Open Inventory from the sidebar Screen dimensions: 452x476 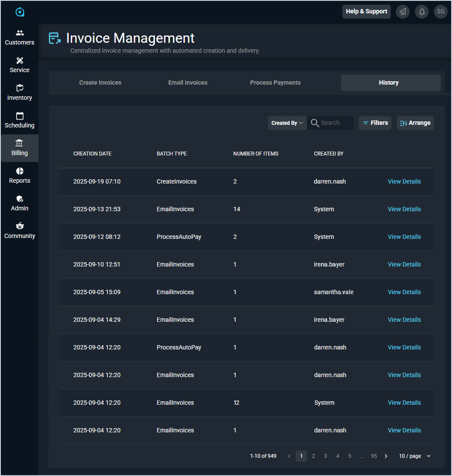coord(19,92)
